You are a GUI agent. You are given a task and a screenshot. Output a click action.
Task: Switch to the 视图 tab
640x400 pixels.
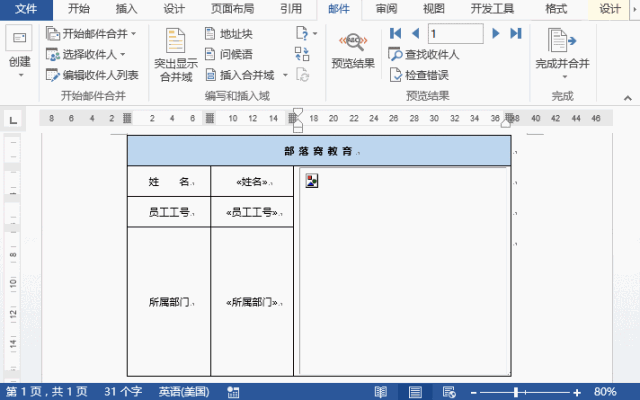click(x=433, y=9)
